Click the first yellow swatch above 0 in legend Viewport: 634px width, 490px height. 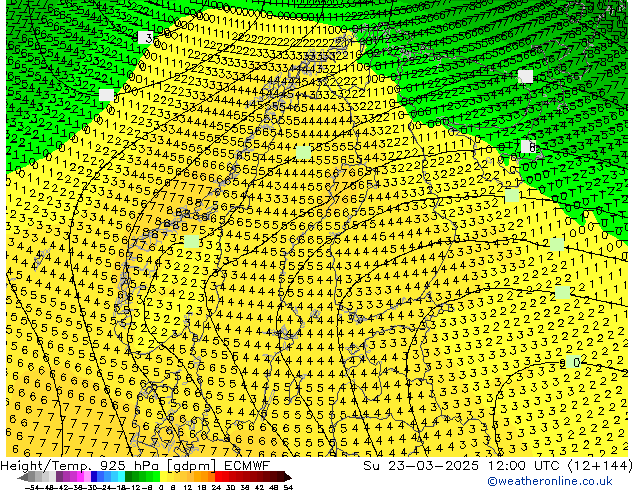[163, 477]
